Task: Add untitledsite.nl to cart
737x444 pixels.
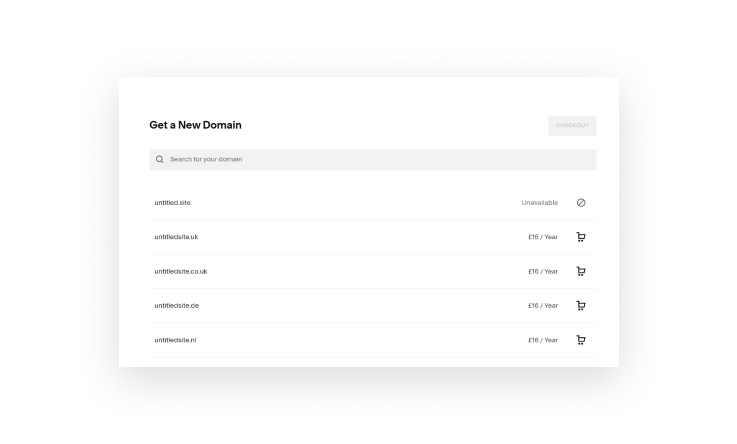Action: pos(581,340)
